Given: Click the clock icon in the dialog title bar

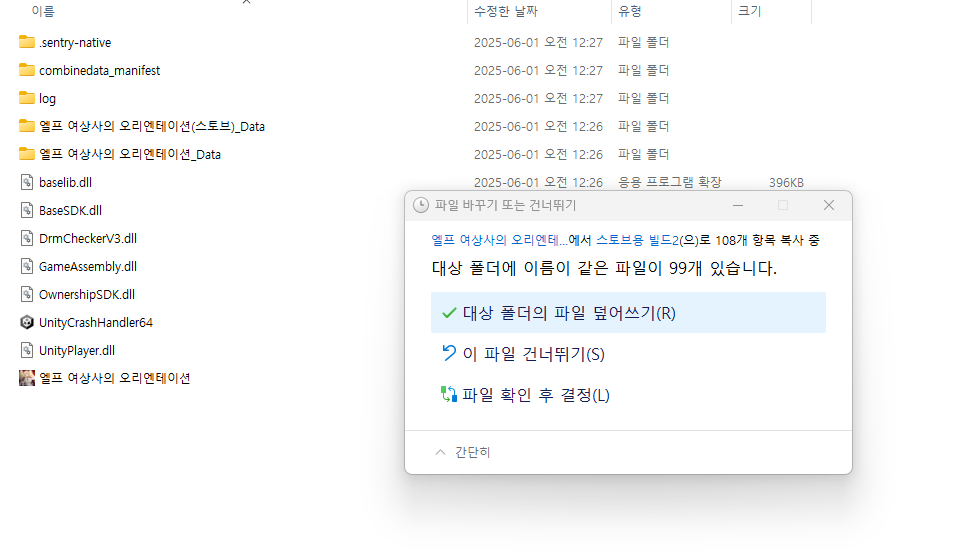Looking at the screenshot, I should coord(421,205).
